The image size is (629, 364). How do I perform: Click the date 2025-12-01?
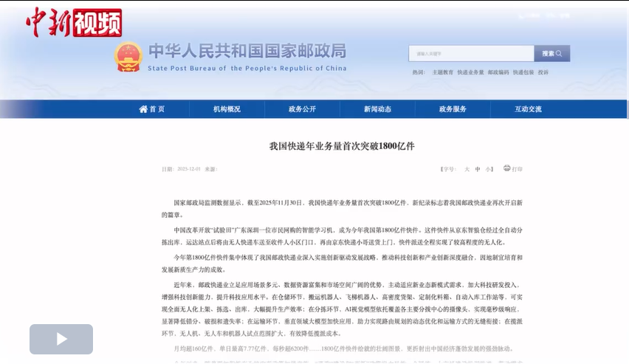[x=189, y=169]
